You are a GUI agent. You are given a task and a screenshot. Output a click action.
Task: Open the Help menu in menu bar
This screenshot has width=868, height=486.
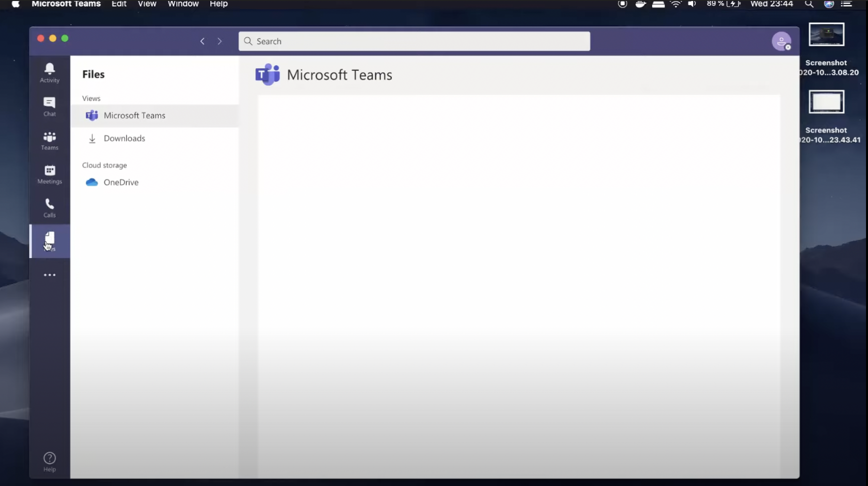point(219,4)
